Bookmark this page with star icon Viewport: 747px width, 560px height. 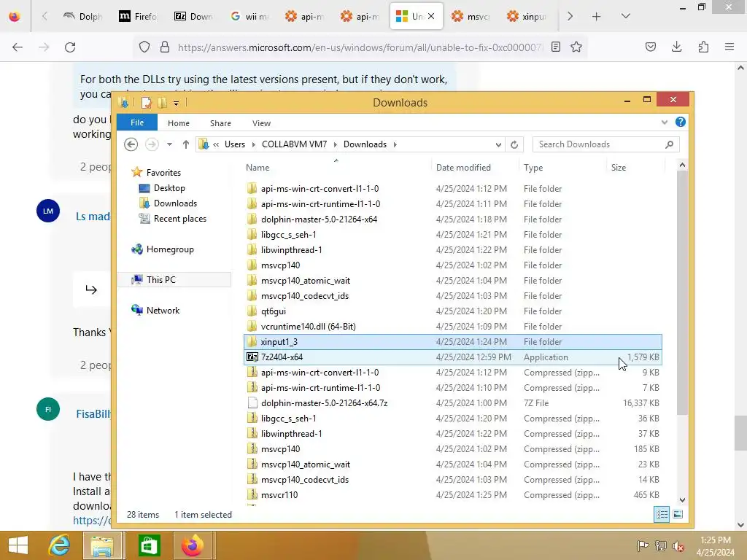point(576,47)
